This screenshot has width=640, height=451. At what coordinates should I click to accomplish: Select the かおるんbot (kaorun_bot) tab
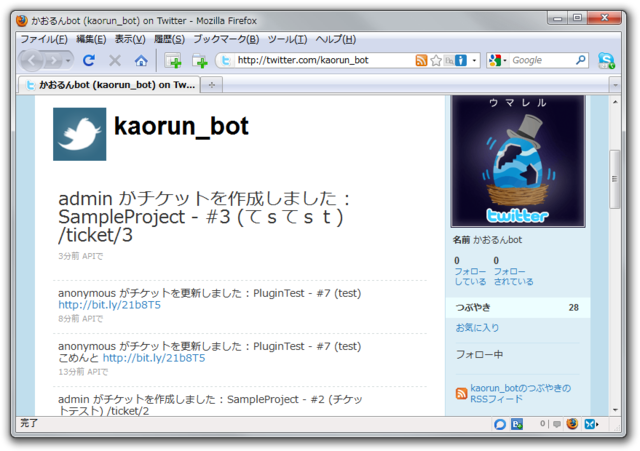coord(109,85)
